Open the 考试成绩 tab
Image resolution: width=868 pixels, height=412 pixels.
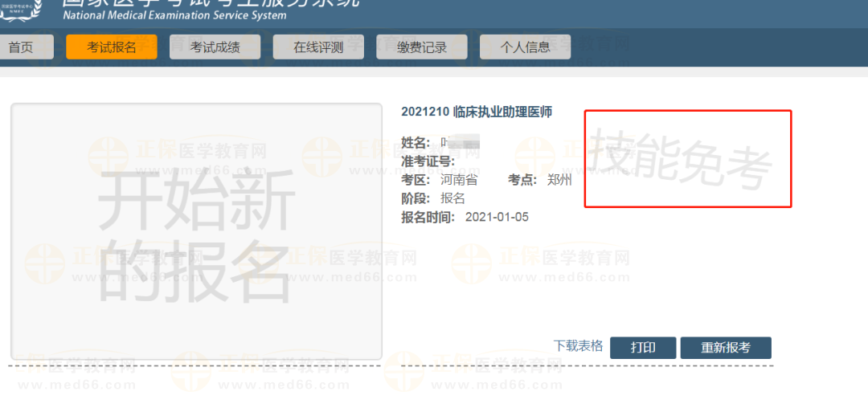215,47
